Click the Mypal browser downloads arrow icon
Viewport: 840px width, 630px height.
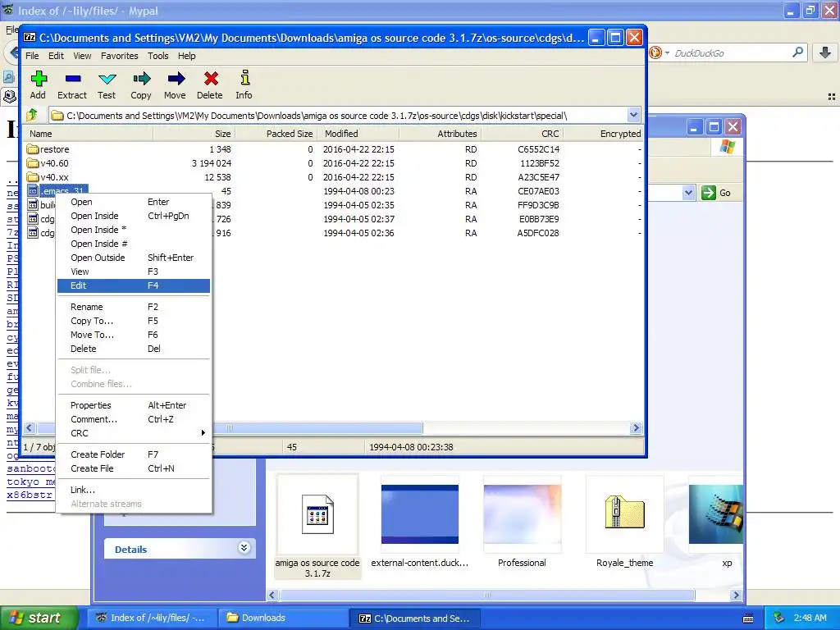pos(825,52)
